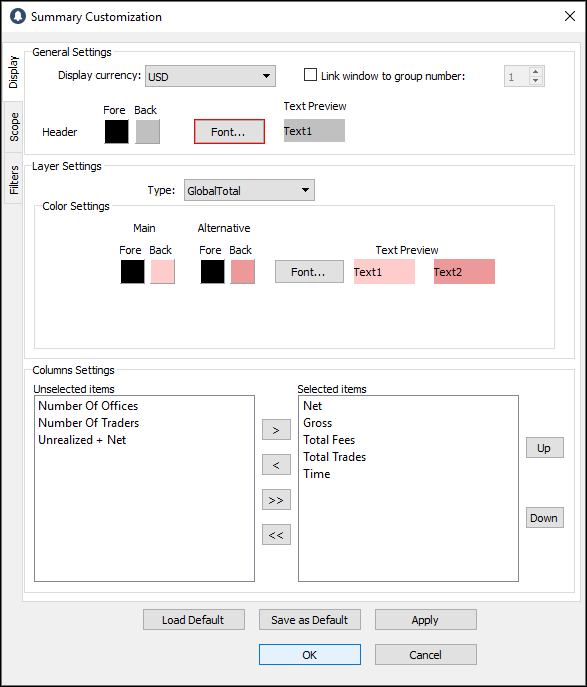This screenshot has height=687, width=587.
Task: Move all items to selected with >> button
Action: coord(276,500)
